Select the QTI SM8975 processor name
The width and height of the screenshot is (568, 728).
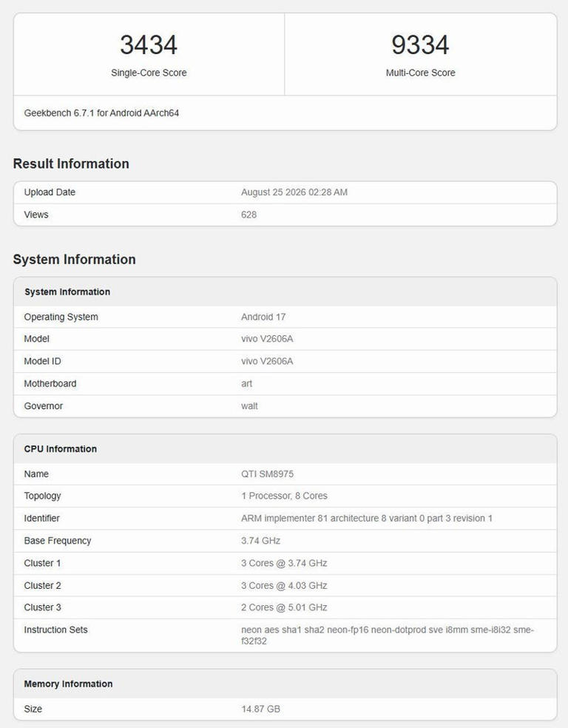267,474
